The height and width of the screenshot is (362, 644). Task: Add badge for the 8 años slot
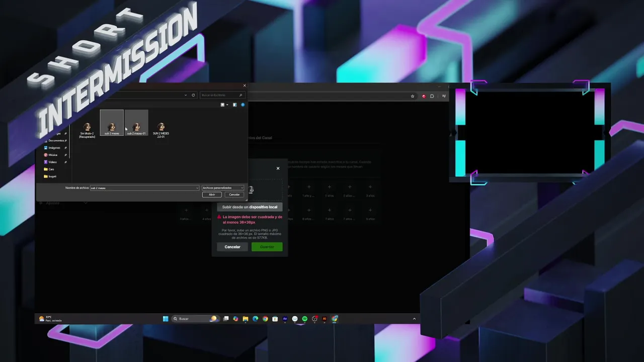370,210
